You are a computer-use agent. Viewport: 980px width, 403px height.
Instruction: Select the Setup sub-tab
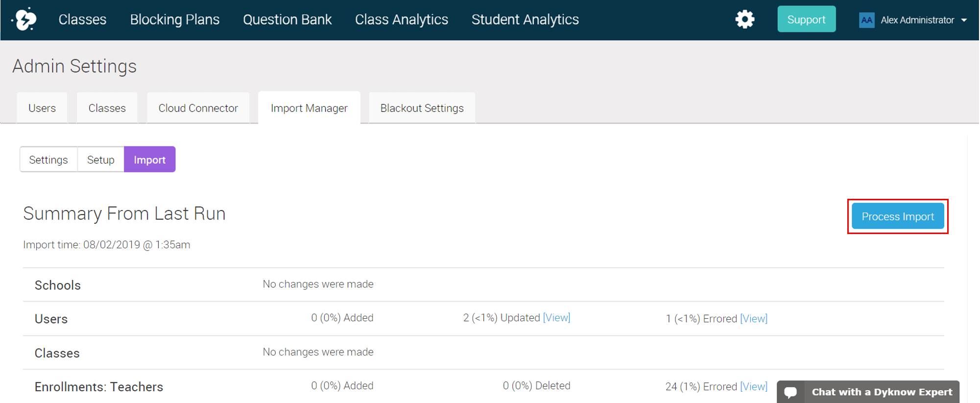[x=100, y=160]
